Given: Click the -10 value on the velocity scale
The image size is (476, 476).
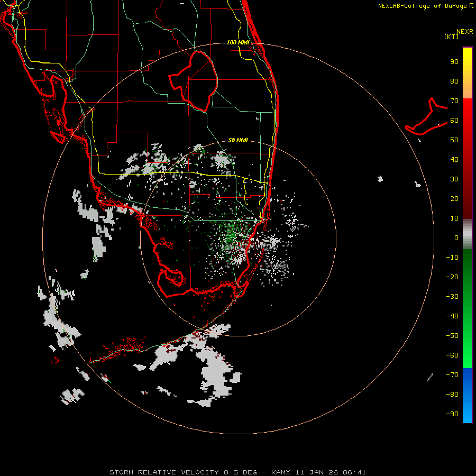Looking at the screenshot, I should pos(452,258).
